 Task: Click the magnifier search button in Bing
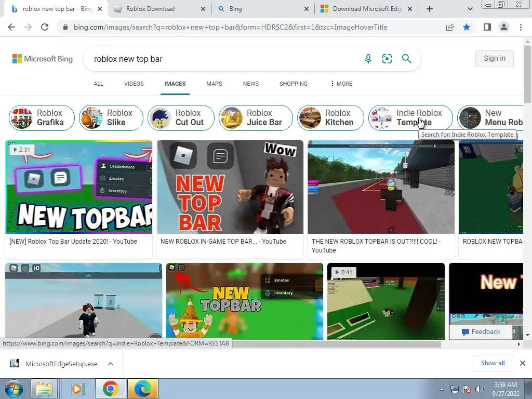pyautogui.click(x=406, y=59)
